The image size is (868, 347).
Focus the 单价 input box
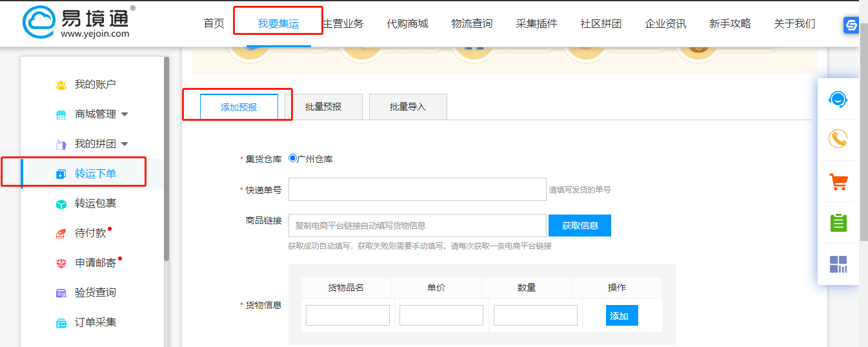click(441, 315)
